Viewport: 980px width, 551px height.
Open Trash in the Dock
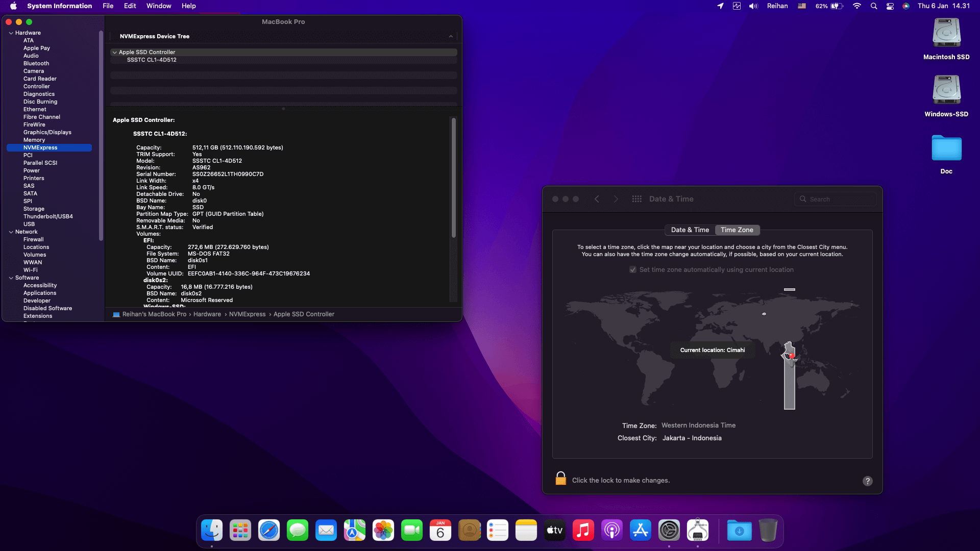tap(768, 531)
